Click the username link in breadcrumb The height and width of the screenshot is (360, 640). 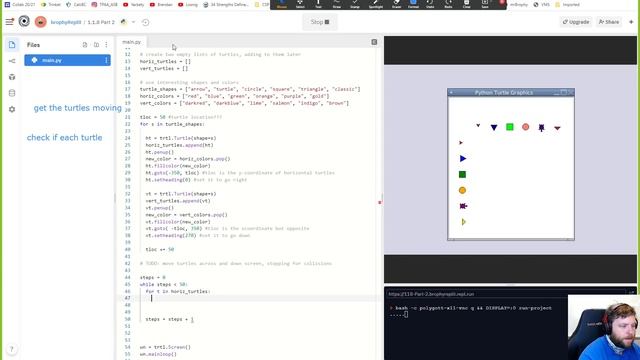point(66,22)
